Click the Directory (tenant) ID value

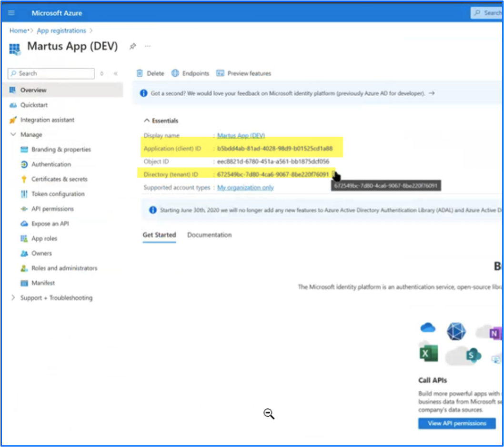pos(273,174)
